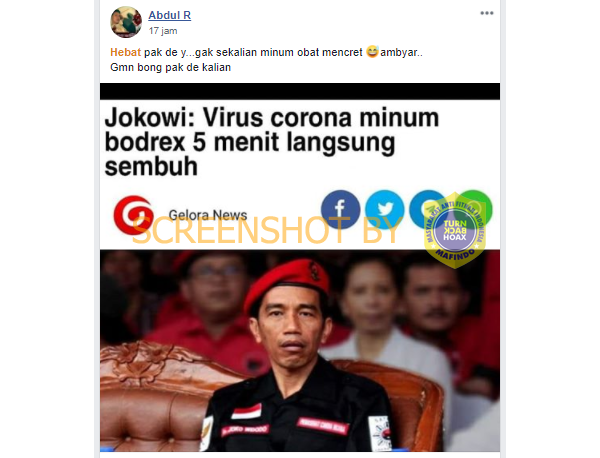
Task: Click the black bar above the headline
Action: [x=300, y=91]
